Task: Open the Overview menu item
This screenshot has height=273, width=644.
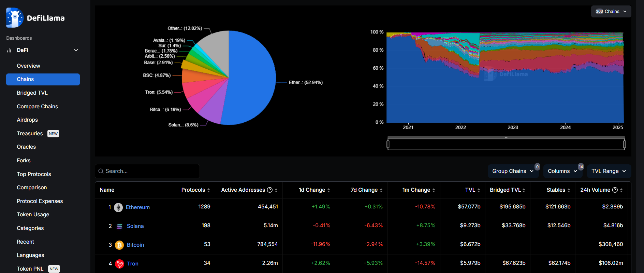Action: point(29,66)
